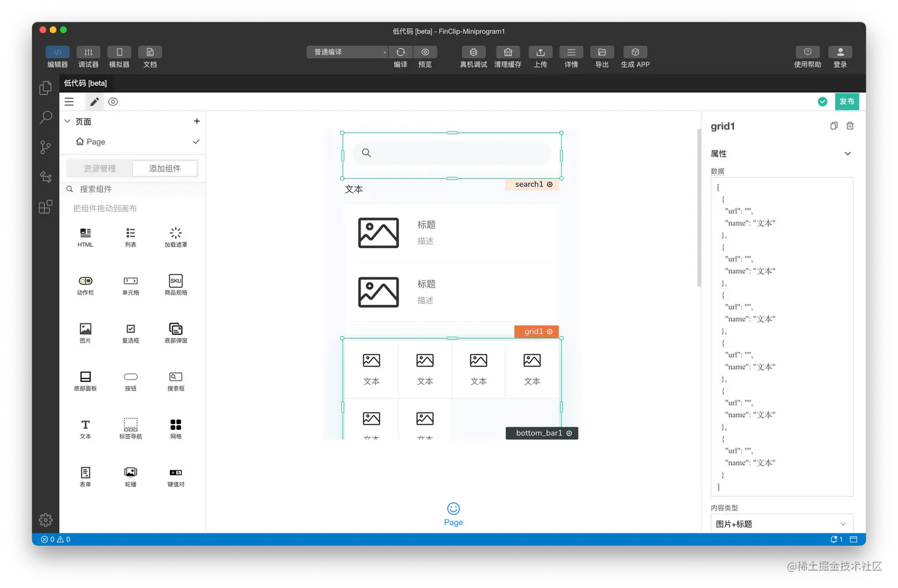Click the hamburger menu icon under the tab
The image size is (898, 588).
pos(69,102)
